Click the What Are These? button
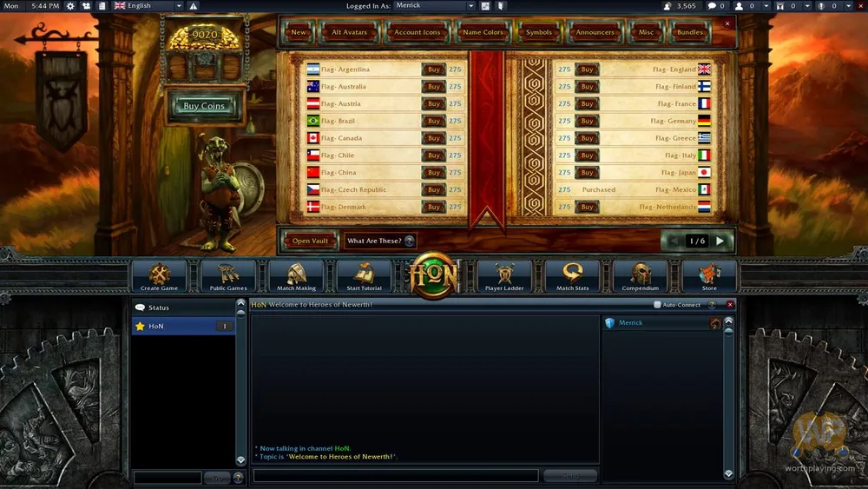The image size is (868, 489). pos(380,241)
